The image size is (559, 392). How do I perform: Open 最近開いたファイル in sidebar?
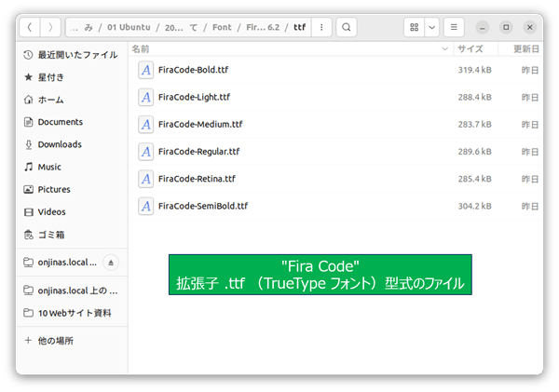pos(72,55)
